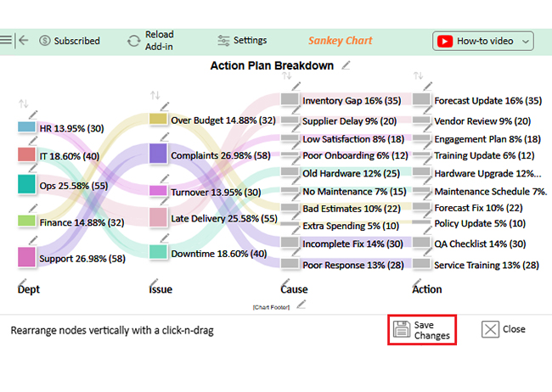The height and width of the screenshot is (392, 552).
Task: Click the YouTube How-to video icon
Action: pyautogui.click(x=445, y=42)
